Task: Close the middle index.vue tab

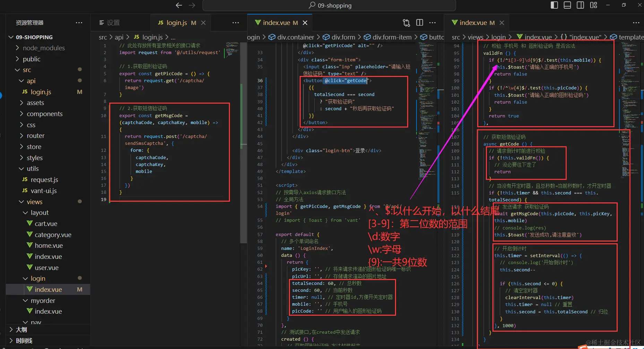Action: coord(305,23)
